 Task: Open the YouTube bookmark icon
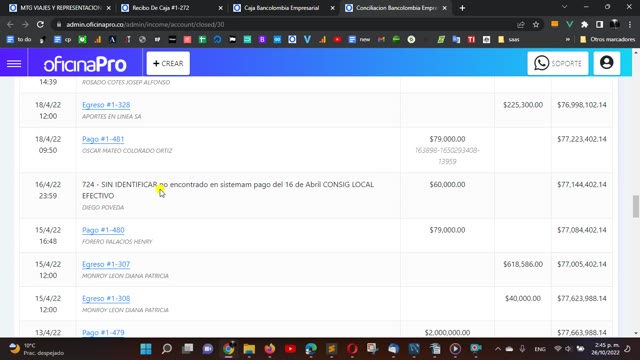(x=337, y=40)
